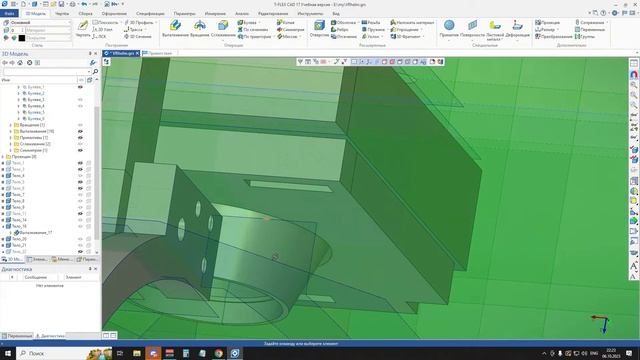Click the save icon in quick access toolbar
Viewport: 640px width, 360px height.
[61, 4]
